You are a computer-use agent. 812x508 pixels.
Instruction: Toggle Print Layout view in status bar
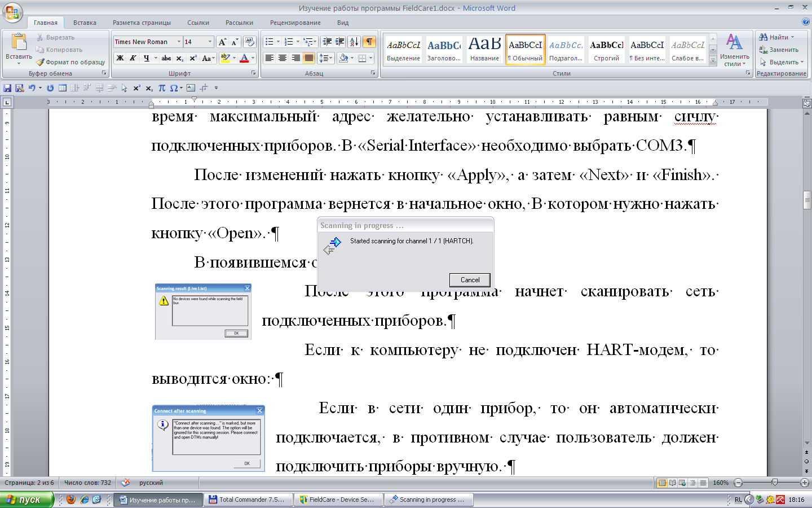point(662,483)
